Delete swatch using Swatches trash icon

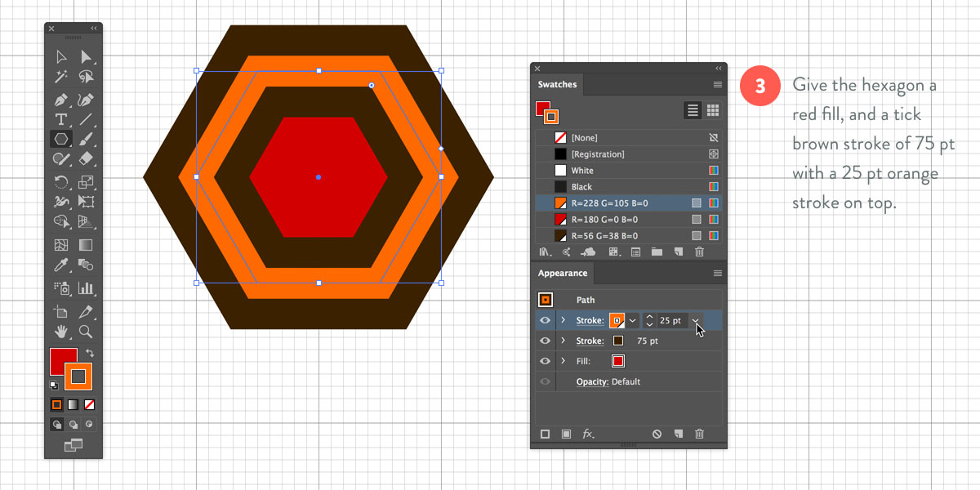(699, 252)
